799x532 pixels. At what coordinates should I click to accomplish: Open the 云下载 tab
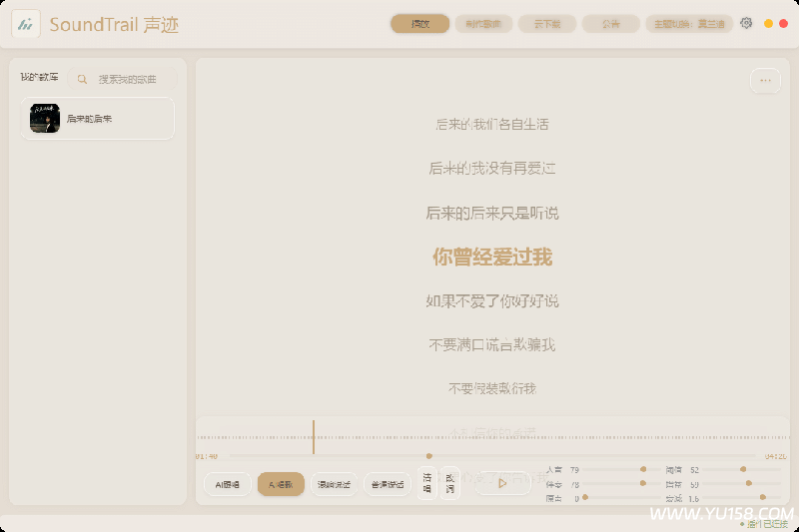point(547,24)
